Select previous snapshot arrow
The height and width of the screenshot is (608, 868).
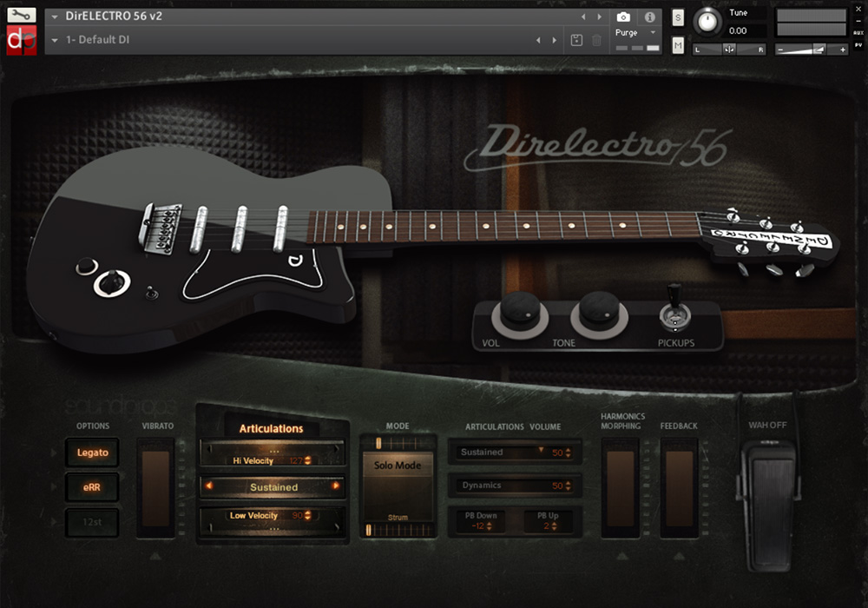coord(538,40)
